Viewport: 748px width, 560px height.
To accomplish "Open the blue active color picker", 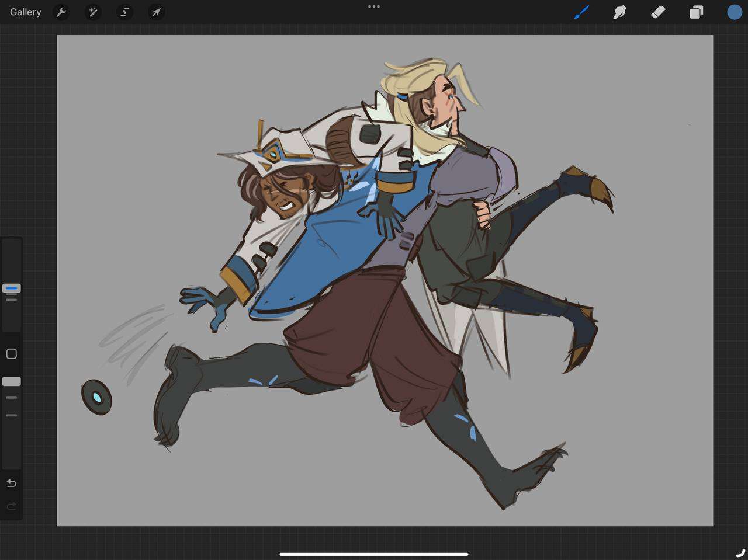I will point(735,12).
